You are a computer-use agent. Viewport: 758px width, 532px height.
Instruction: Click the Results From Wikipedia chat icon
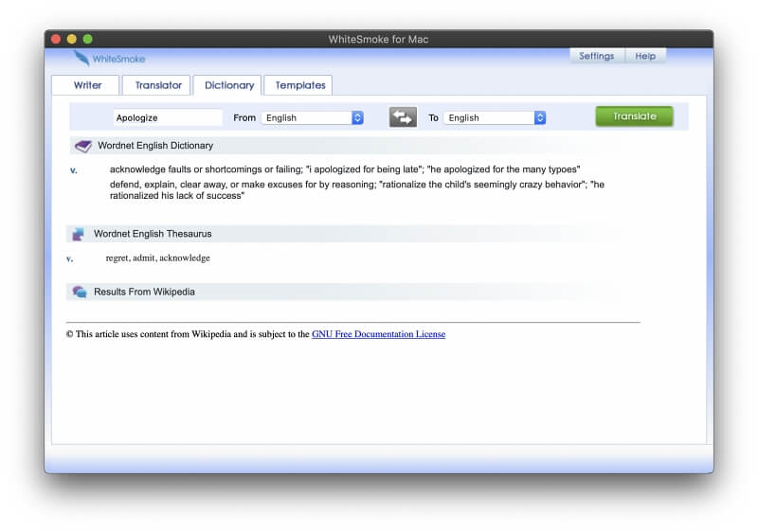tap(80, 292)
